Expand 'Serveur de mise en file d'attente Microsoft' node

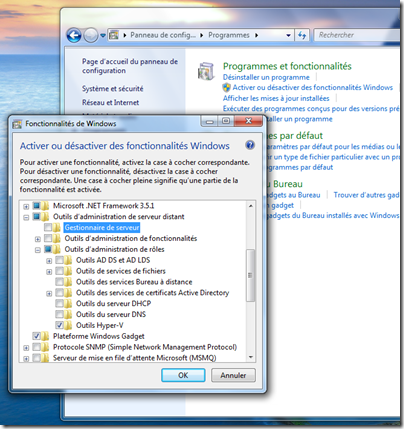click(26, 359)
